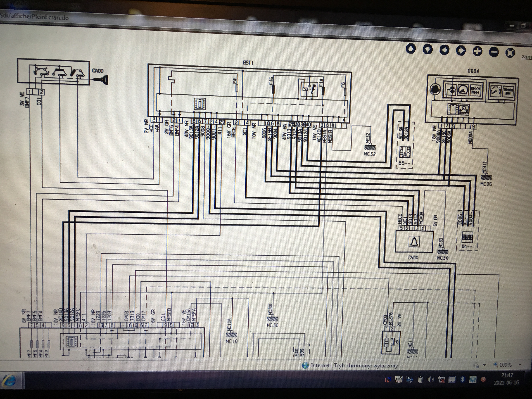Minimize the browser window

pyautogui.click(x=512, y=26)
